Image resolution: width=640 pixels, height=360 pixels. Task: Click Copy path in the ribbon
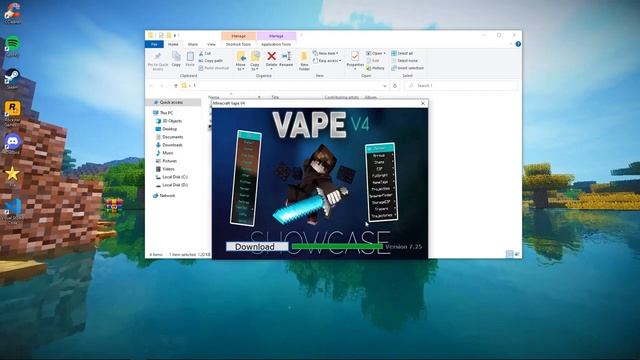pyautogui.click(x=211, y=61)
